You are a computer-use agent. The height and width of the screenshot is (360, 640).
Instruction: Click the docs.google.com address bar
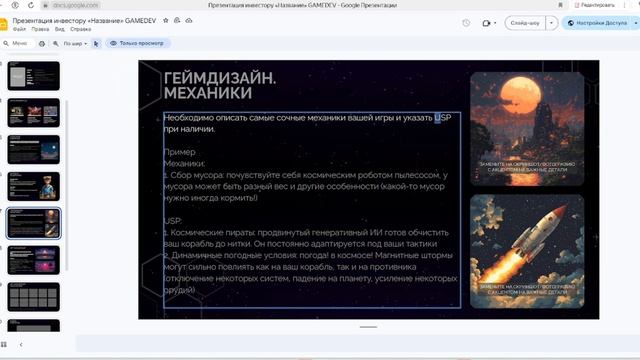pyautogui.click(x=76, y=5)
